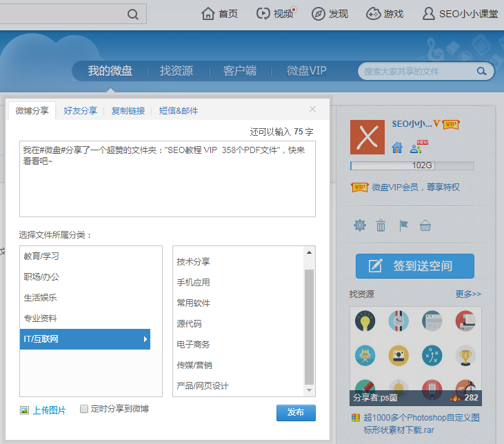Open the recycle bin trash icon

[381, 225]
